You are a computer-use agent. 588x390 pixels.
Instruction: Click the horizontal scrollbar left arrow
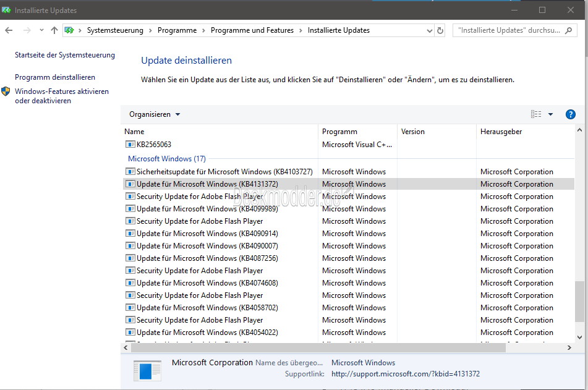pyautogui.click(x=126, y=347)
